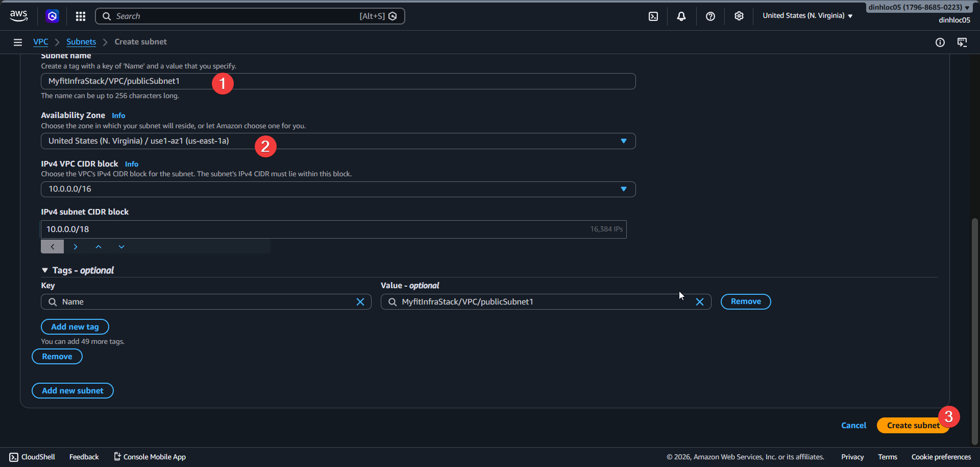Navigate to Subnets via the breadcrumb
This screenshot has width=980, height=467.
(81, 41)
